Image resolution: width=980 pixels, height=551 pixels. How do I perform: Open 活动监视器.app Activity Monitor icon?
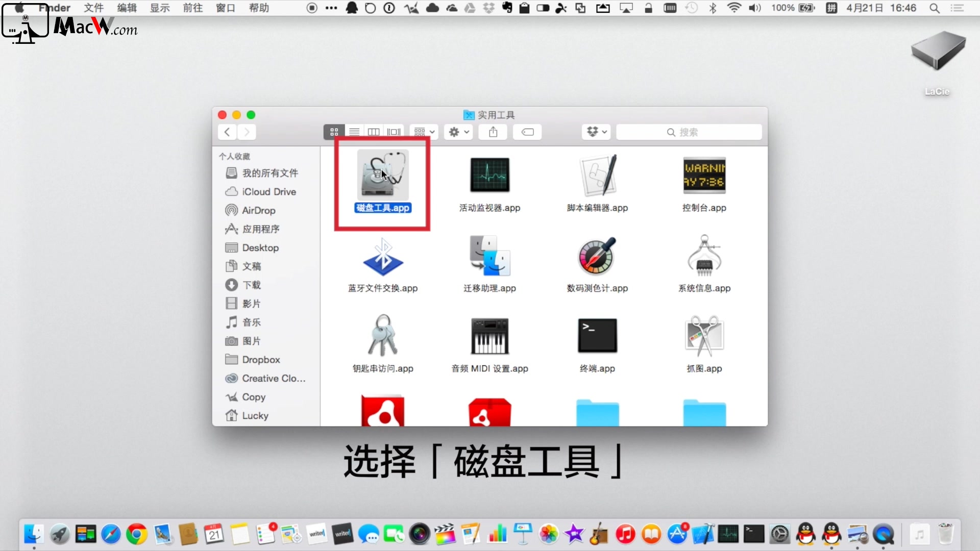[x=489, y=176]
